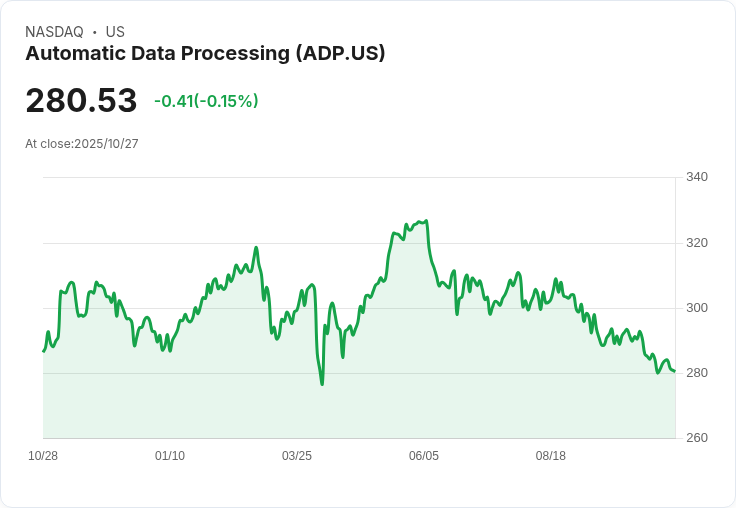
Task: Select the 300 y-axis value
Action: [697, 308]
